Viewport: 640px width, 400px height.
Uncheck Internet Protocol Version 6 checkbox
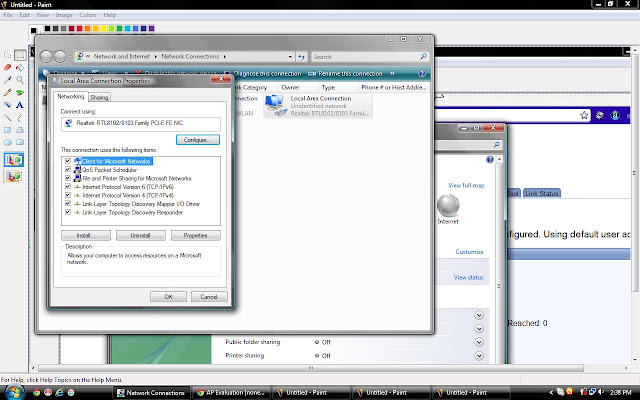68,187
